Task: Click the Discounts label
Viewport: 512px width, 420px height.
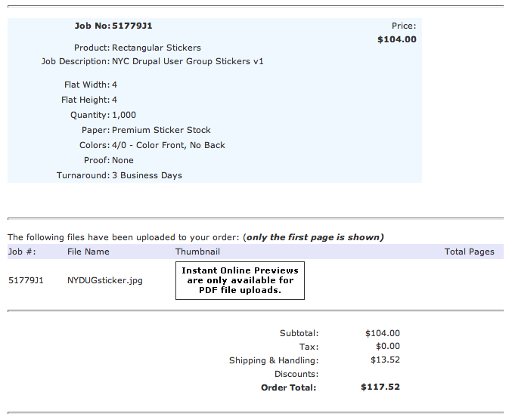Action: (x=296, y=374)
